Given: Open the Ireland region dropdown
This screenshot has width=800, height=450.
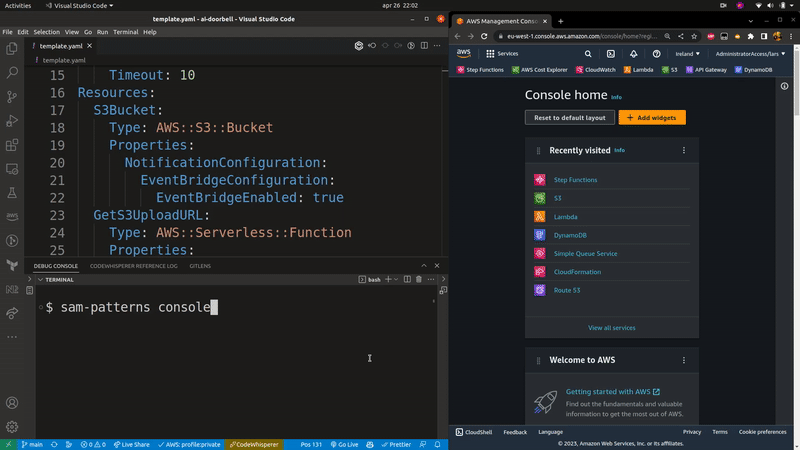Looking at the screenshot, I should [x=687, y=54].
